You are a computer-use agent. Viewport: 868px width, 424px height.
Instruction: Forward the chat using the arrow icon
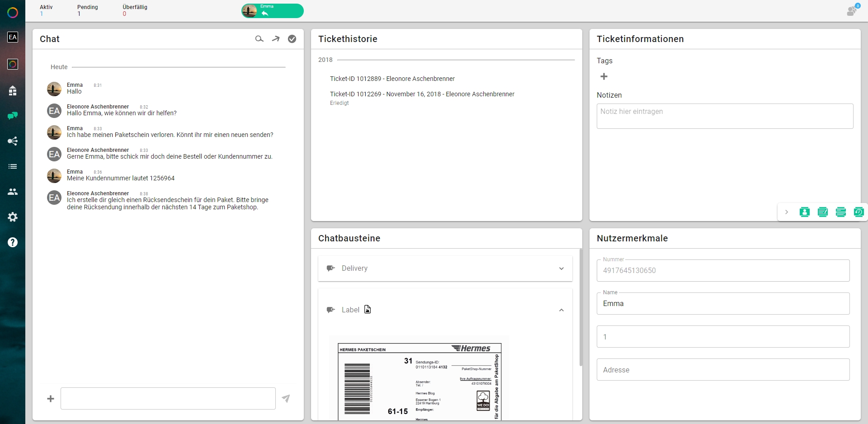click(x=276, y=39)
